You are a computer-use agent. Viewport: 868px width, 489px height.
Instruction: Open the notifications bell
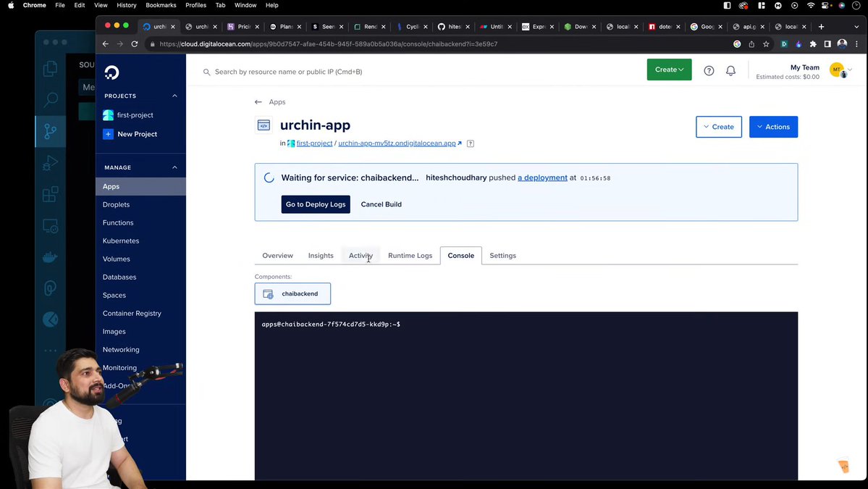pos(730,71)
